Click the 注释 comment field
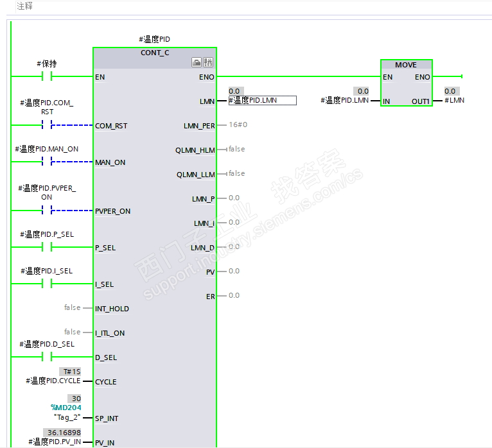The width and height of the screenshot is (492, 448). [25, 6]
